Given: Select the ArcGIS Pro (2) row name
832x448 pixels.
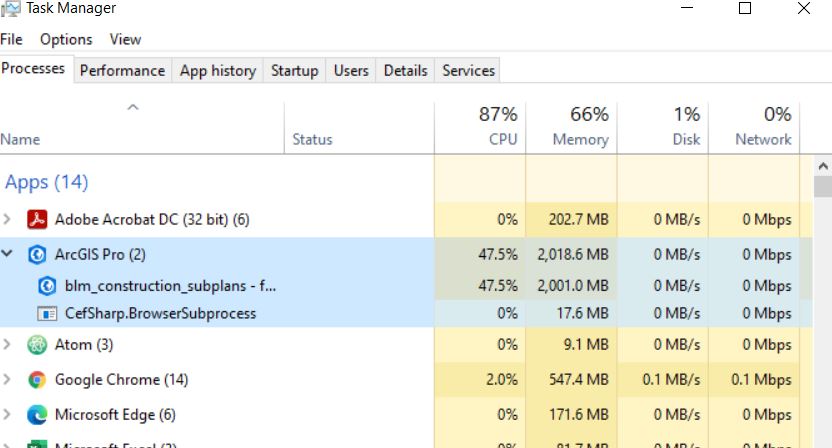Looking at the screenshot, I should click(x=100, y=255).
